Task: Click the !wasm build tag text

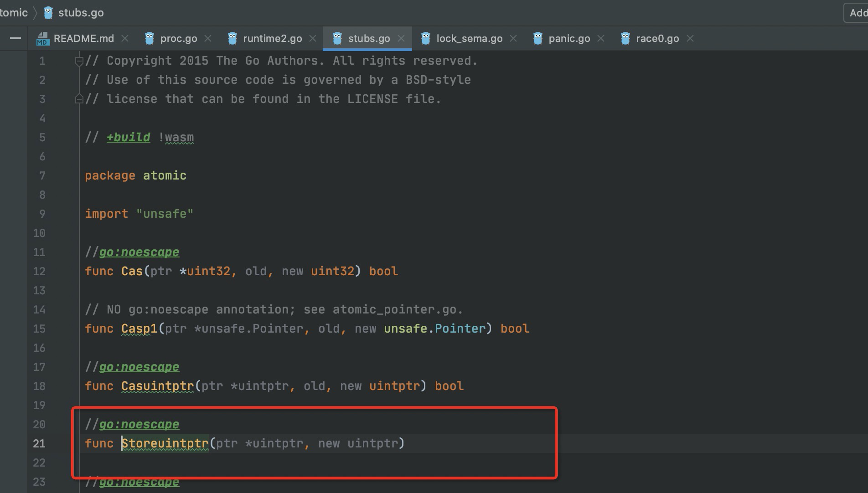Action: pyautogui.click(x=176, y=138)
